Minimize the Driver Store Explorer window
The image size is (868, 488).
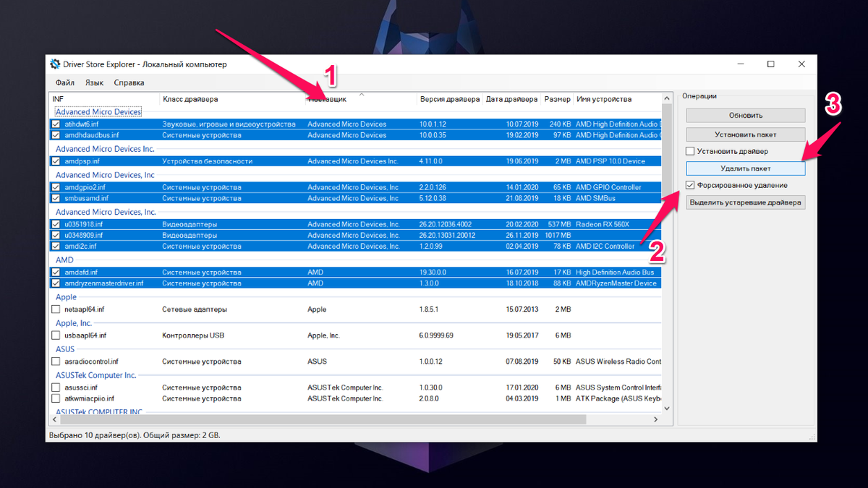pyautogui.click(x=739, y=64)
